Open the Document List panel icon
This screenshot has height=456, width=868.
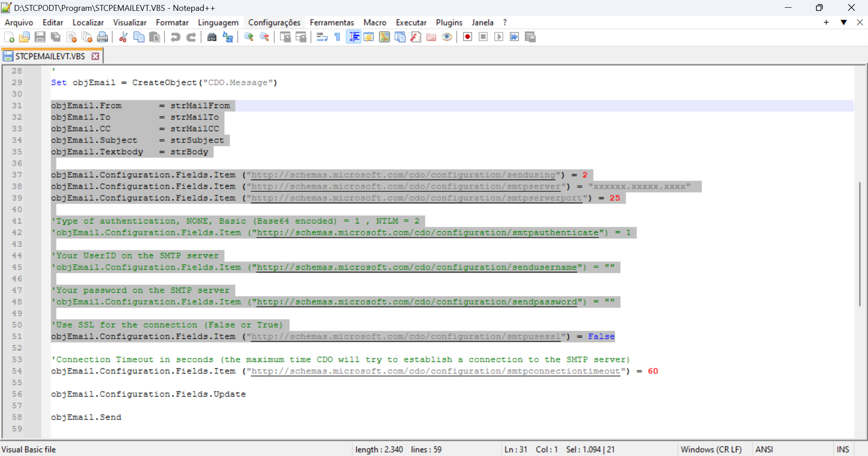click(400, 37)
